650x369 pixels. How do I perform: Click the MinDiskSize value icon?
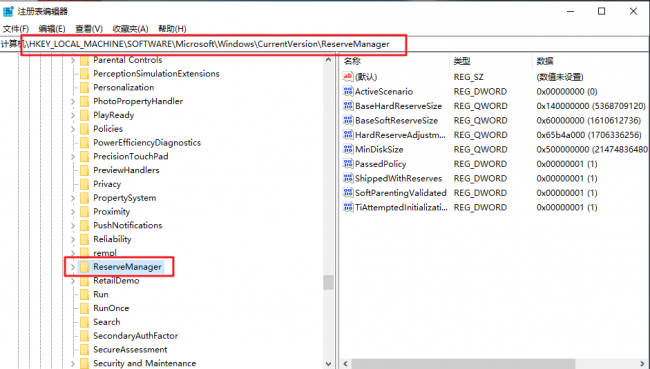click(x=348, y=149)
